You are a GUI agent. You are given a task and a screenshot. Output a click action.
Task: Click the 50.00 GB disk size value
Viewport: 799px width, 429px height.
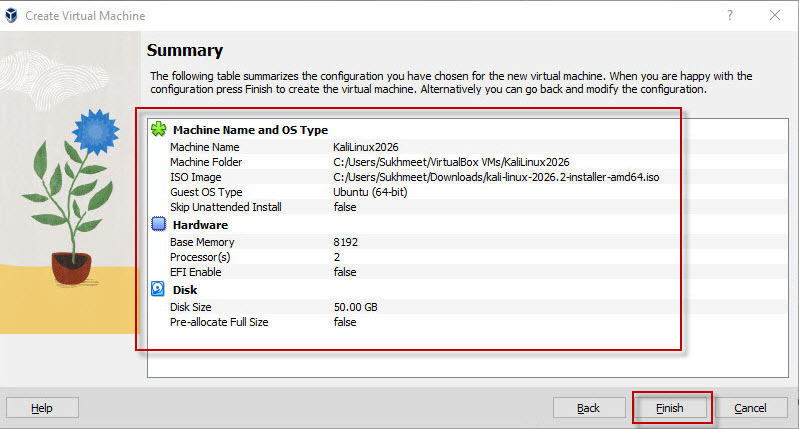[x=356, y=307]
